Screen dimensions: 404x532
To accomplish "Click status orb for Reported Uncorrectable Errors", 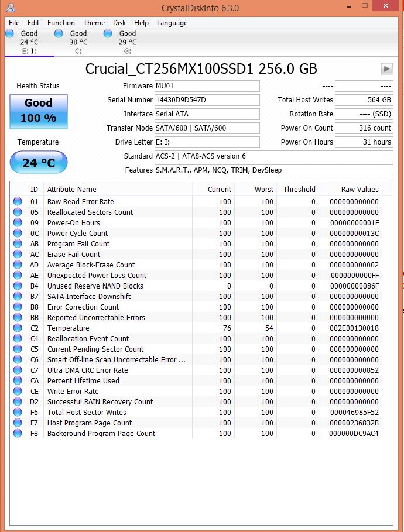I will point(18,317).
